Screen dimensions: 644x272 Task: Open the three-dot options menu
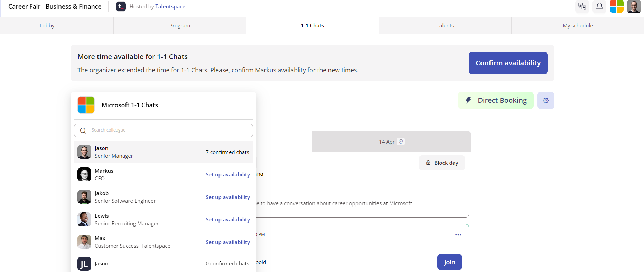(x=458, y=235)
